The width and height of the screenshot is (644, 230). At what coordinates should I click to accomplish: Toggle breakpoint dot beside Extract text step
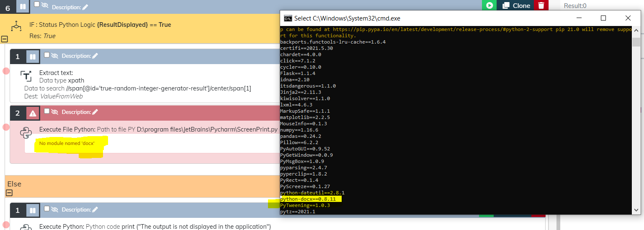pyautogui.click(x=6, y=71)
